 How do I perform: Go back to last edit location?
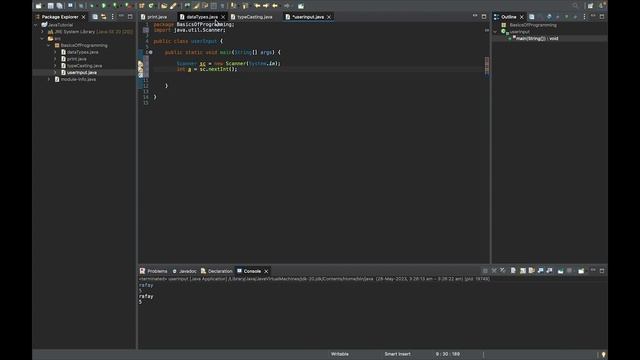(257, 6)
